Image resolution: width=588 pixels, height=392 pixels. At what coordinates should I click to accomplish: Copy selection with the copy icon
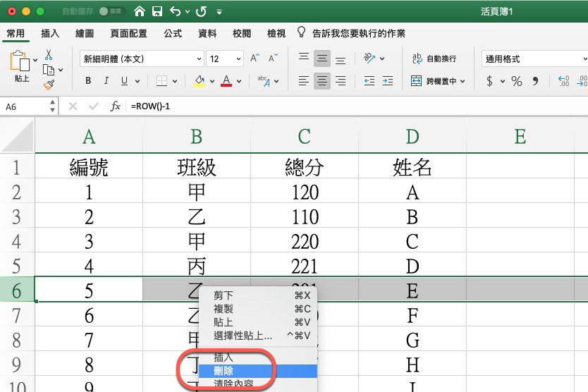pos(49,70)
